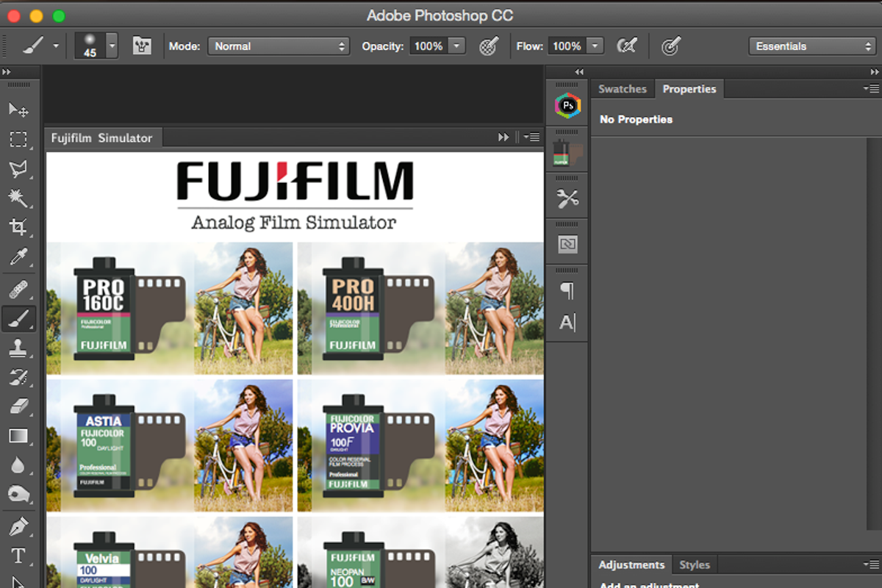Screen dimensions: 882x588
Task: Collapse the right panels double-arrow
Action: coord(875,72)
